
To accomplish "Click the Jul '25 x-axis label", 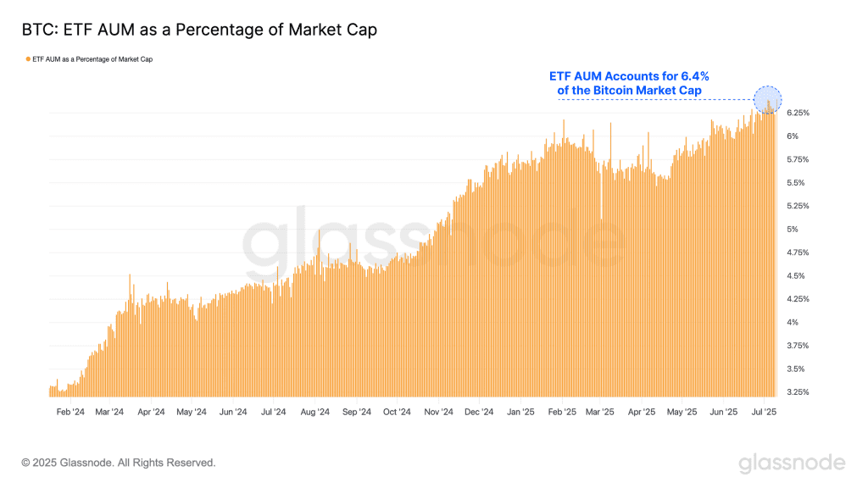I will 765,413.
